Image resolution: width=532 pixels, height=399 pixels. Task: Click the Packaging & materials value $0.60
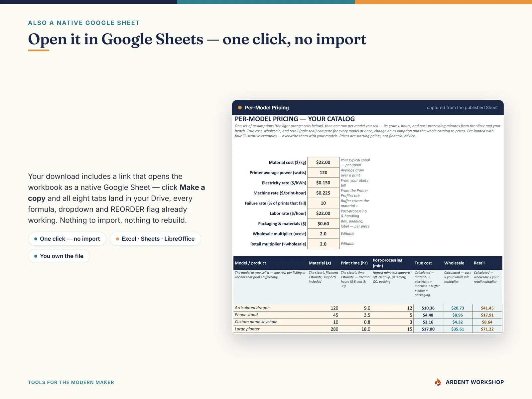(323, 224)
